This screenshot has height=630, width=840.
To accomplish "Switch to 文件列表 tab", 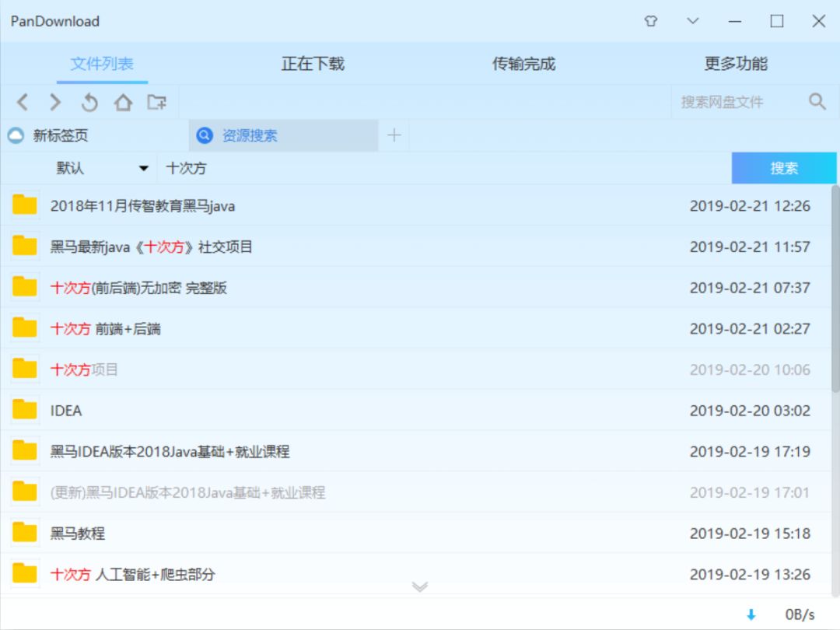I will pyautogui.click(x=102, y=64).
